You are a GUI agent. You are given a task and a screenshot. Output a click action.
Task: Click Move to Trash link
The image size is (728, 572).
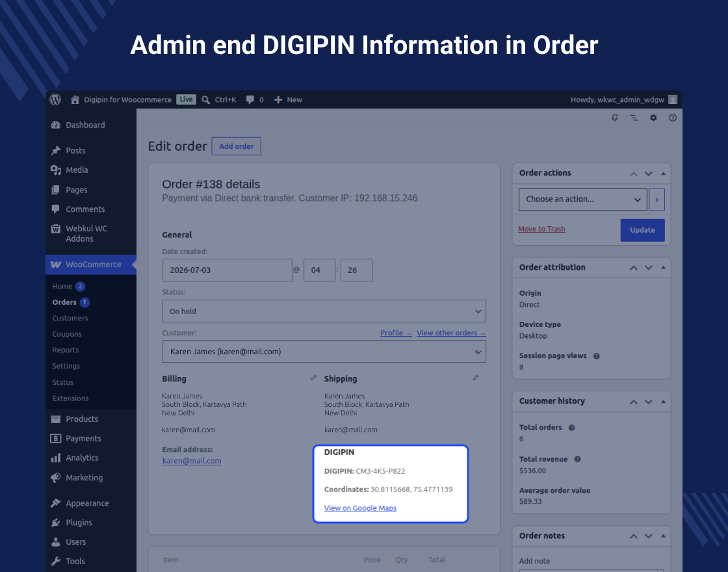pos(541,229)
